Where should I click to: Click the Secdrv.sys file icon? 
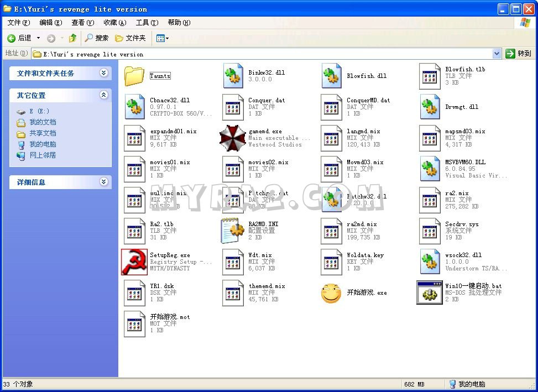[x=430, y=231]
